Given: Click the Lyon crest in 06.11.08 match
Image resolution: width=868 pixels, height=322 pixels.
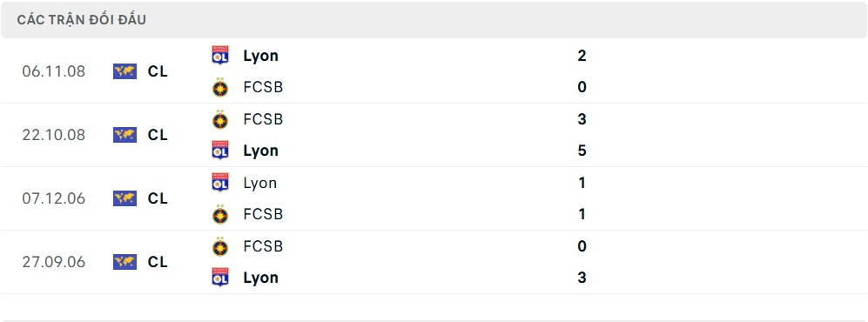Looking at the screenshot, I should point(220,56).
